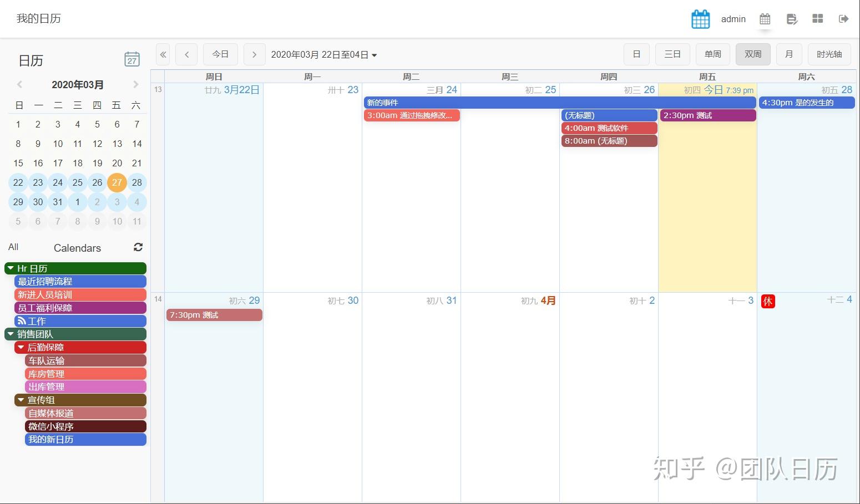
Task: Go to next period with right arrow
Action: click(254, 54)
